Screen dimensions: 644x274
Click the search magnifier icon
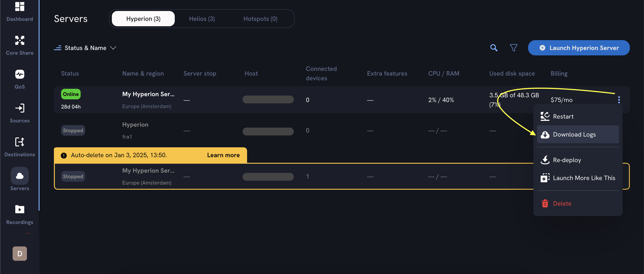[494, 48]
